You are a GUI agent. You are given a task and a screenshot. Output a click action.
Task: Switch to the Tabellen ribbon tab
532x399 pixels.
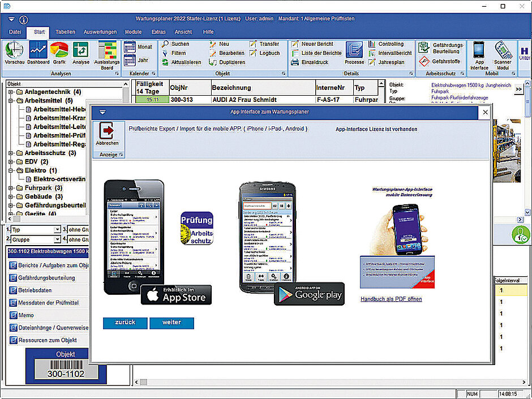65,32
